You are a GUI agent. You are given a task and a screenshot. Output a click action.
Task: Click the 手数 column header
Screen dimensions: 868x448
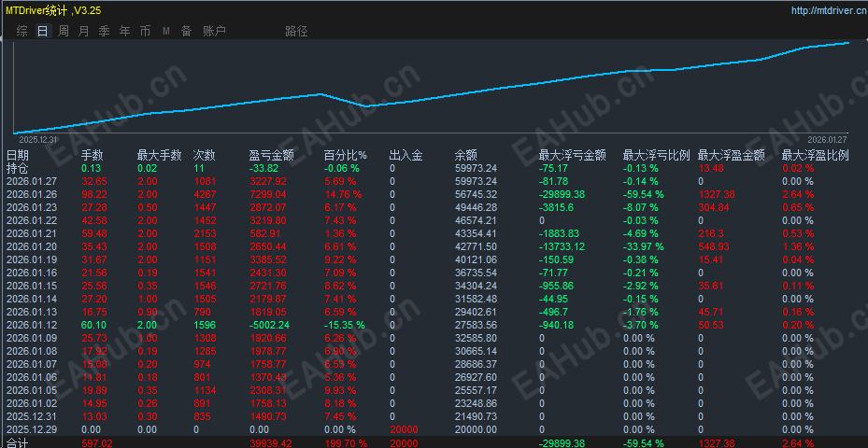92,156
